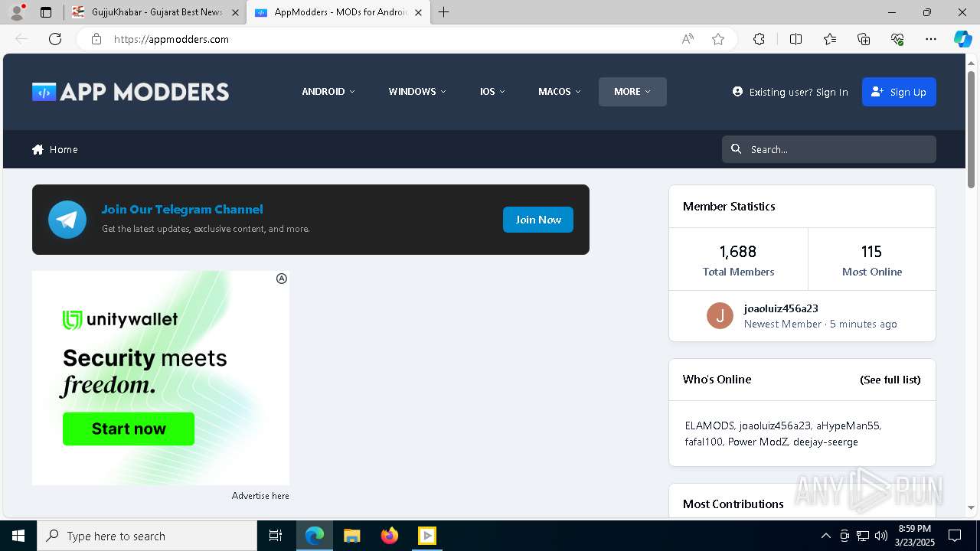This screenshot has height=551, width=980.
Task: Refresh the page
Action: click(55, 39)
